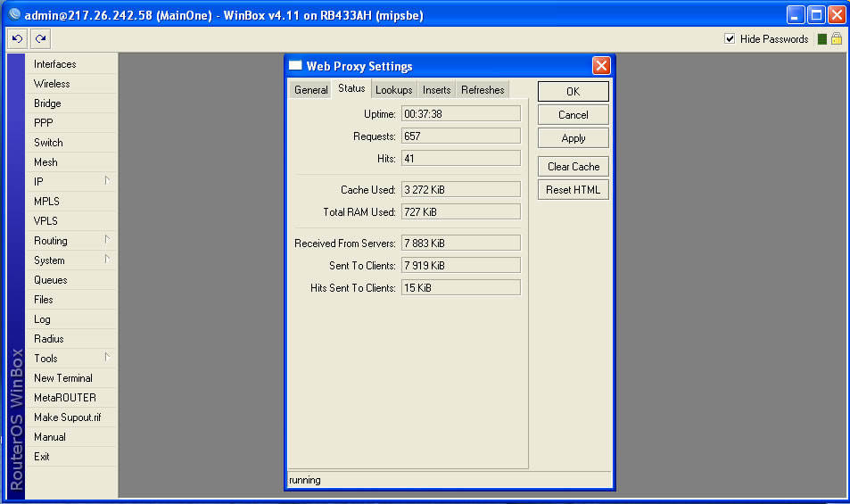
Task: Select the Status tab
Action: tap(351, 88)
